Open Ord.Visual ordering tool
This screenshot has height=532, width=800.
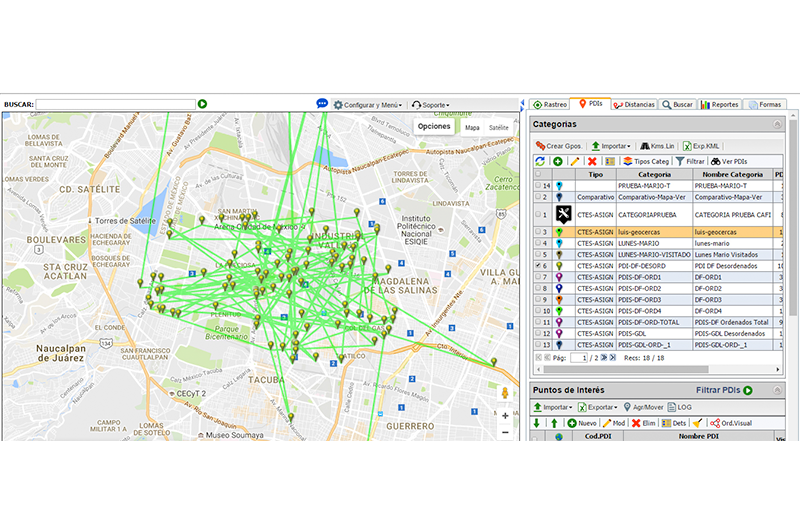click(x=731, y=423)
